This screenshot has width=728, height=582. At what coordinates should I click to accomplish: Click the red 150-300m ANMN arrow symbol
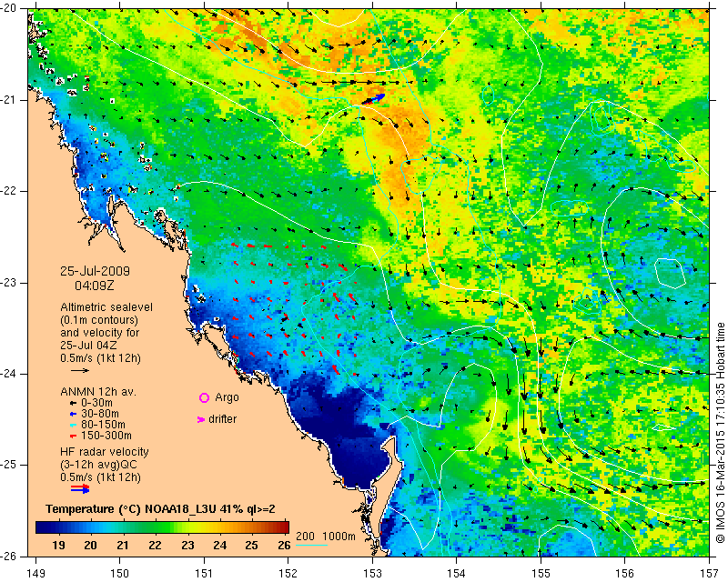coord(73,436)
